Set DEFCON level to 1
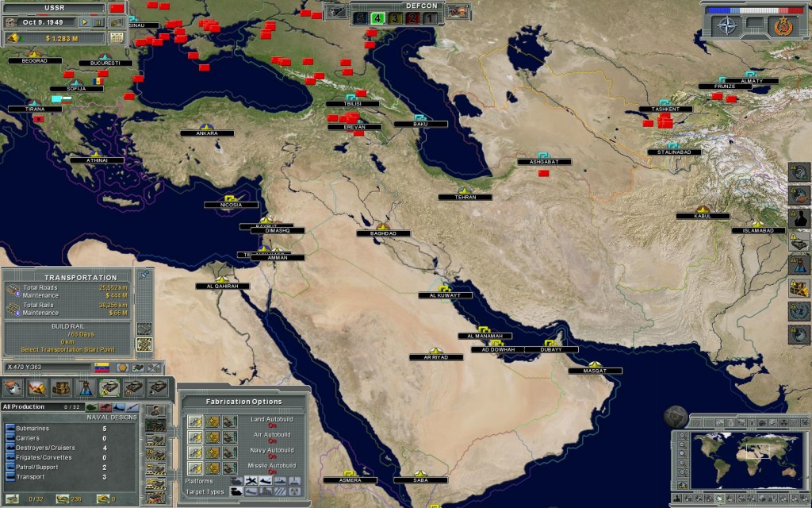Screen dimensions: 812x508 pos(430,19)
